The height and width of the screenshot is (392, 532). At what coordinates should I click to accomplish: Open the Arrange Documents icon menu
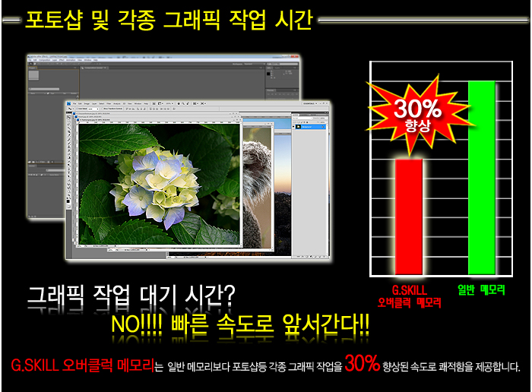pyautogui.click(x=195, y=103)
